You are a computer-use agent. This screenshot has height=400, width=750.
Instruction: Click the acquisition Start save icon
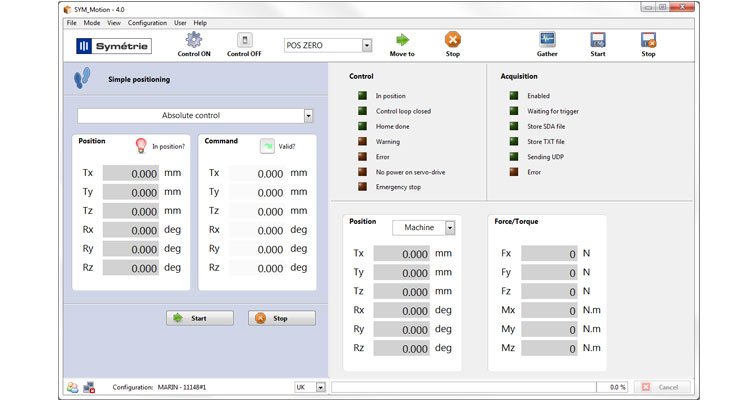(598, 40)
